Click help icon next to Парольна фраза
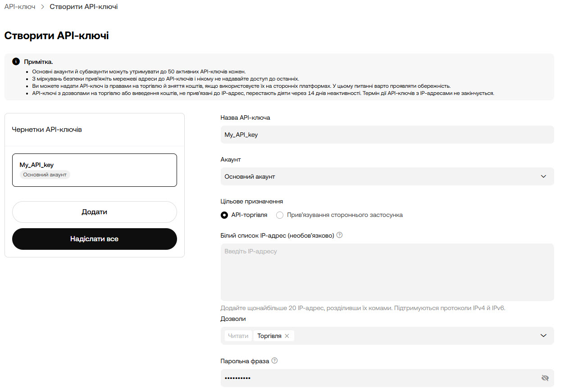Viewport: 564px width, 392px height. pyautogui.click(x=275, y=361)
